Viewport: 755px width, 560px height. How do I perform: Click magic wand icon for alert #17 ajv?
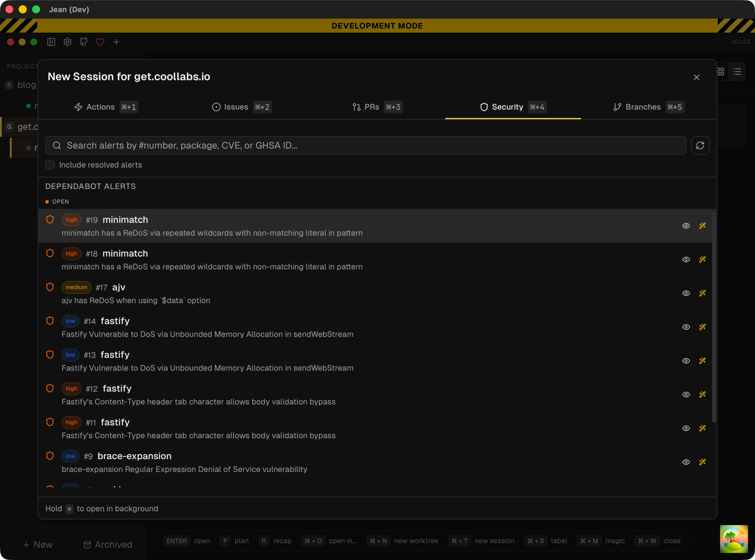[x=702, y=293]
